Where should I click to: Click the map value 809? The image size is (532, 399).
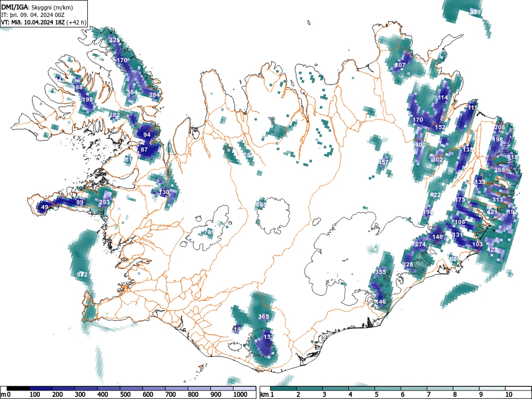(455, 259)
